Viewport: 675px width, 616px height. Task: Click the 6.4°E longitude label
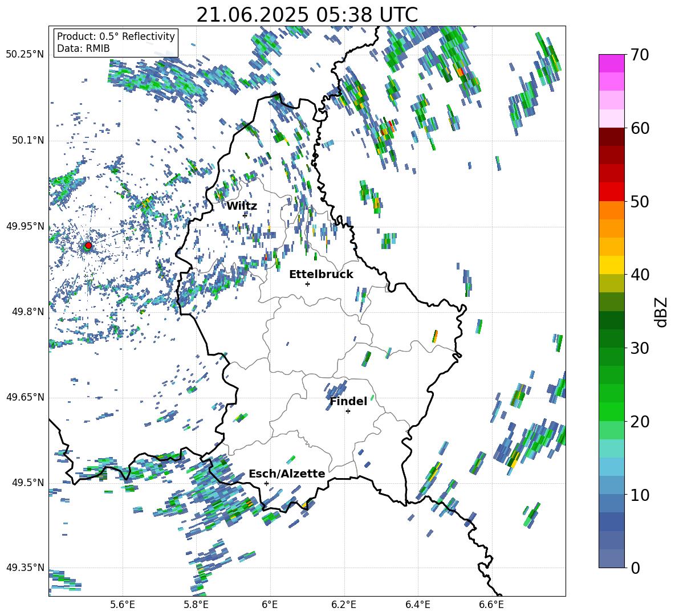point(417,605)
